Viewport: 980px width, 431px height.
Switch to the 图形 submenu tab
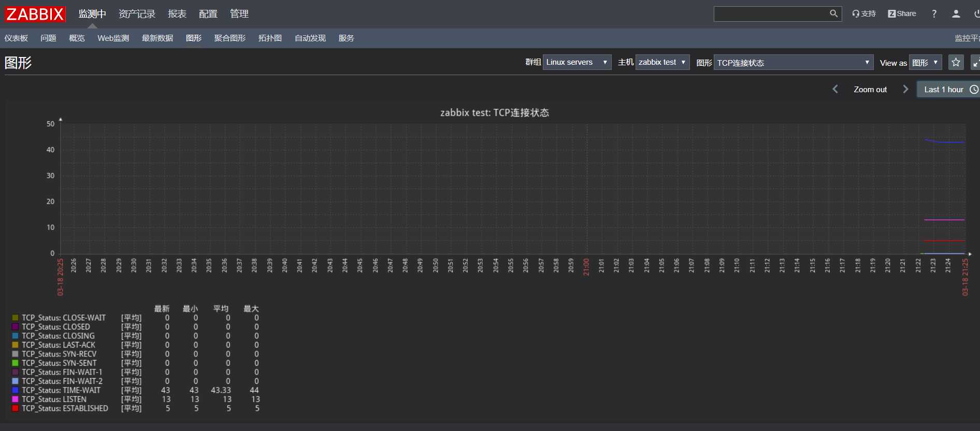[x=194, y=38]
